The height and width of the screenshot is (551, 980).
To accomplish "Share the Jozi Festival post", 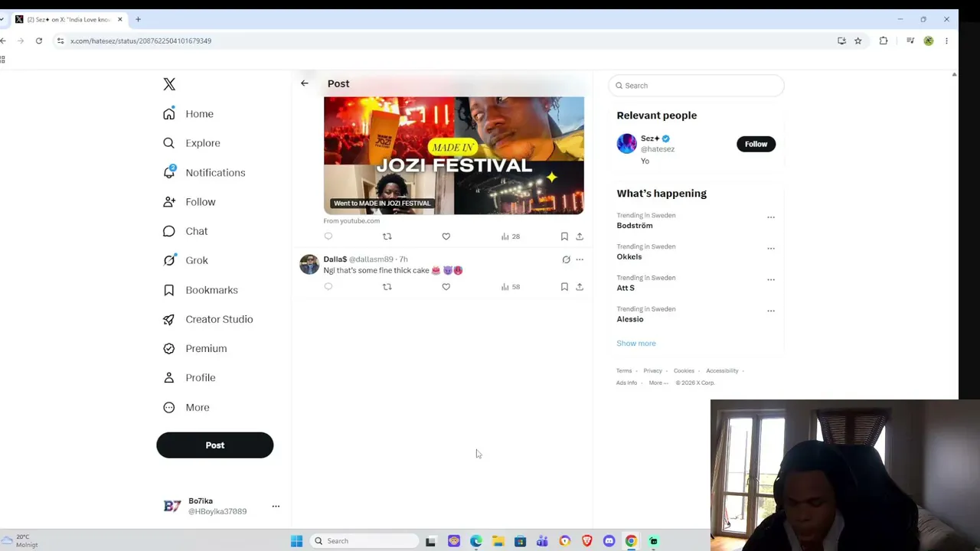I will (x=580, y=236).
